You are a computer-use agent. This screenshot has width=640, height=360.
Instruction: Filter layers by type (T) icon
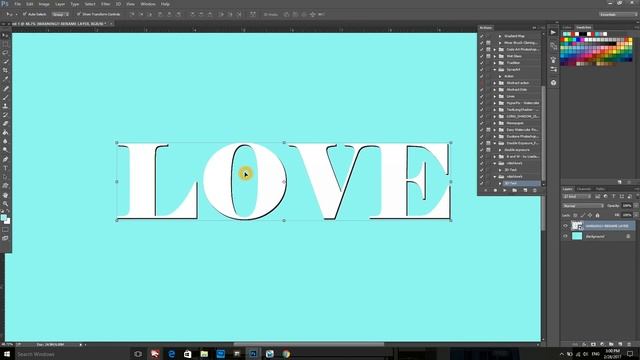(613, 197)
